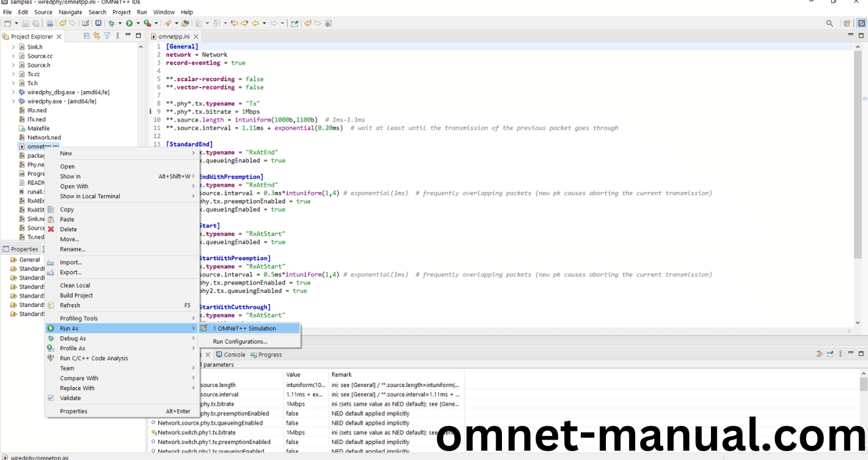Open Run Configurations dialog

[241, 341]
